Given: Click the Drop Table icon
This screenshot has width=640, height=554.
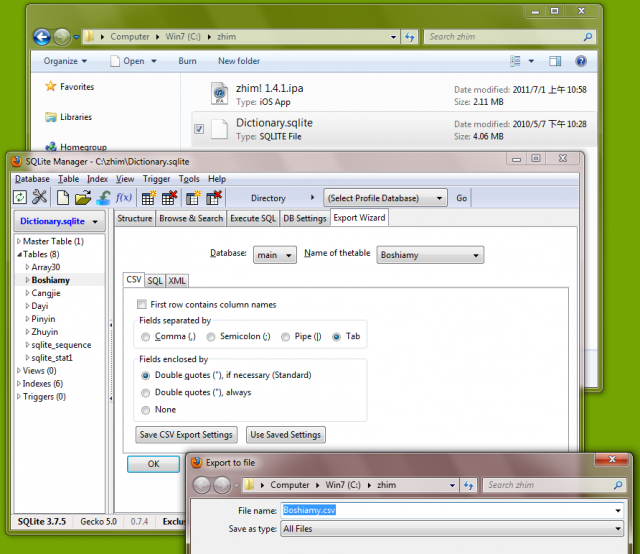Looking at the screenshot, I should (169, 198).
